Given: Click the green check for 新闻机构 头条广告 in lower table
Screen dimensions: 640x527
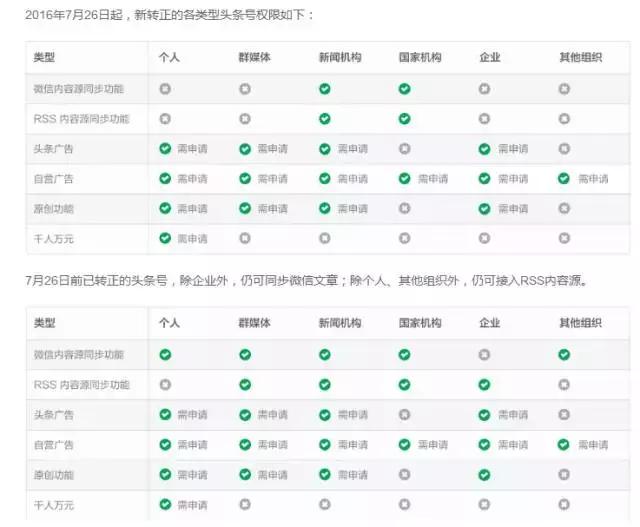Looking at the screenshot, I should (324, 415).
